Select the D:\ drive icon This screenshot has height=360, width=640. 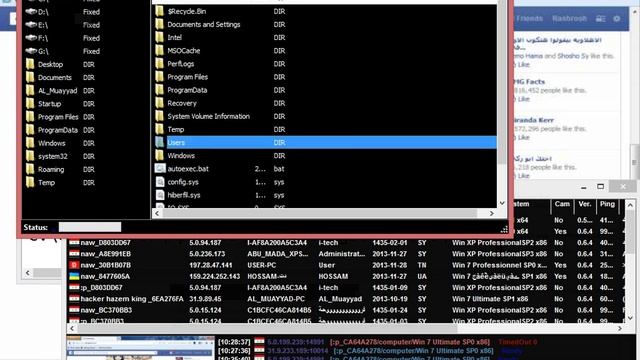pyautogui.click(x=31, y=12)
